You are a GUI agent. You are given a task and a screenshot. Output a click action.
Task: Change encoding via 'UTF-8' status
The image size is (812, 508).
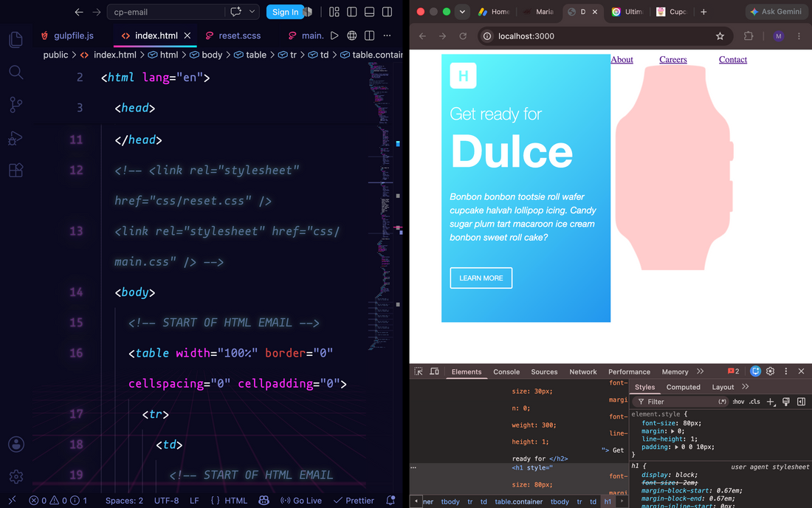pyautogui.click(x=166, y=500)
